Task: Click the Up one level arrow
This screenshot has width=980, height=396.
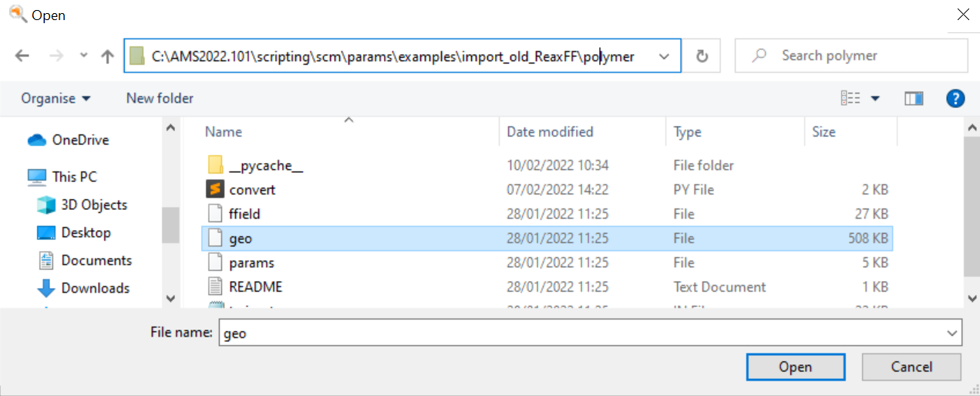Action: click(x=107, y=56)
